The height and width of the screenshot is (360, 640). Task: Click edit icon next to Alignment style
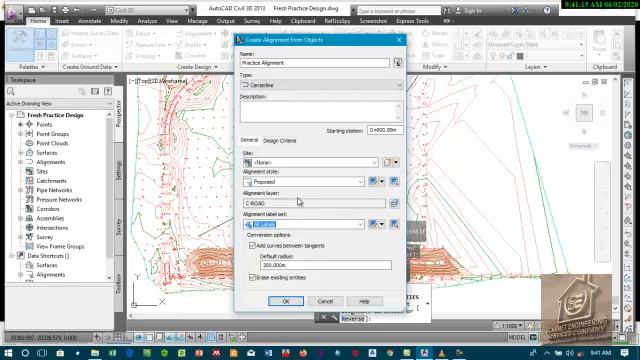point(373,182)
